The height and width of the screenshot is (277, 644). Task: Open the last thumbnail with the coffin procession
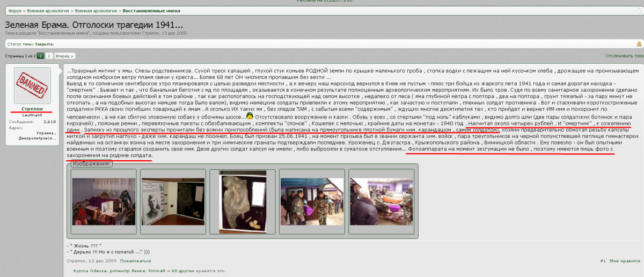pos(382,201)
